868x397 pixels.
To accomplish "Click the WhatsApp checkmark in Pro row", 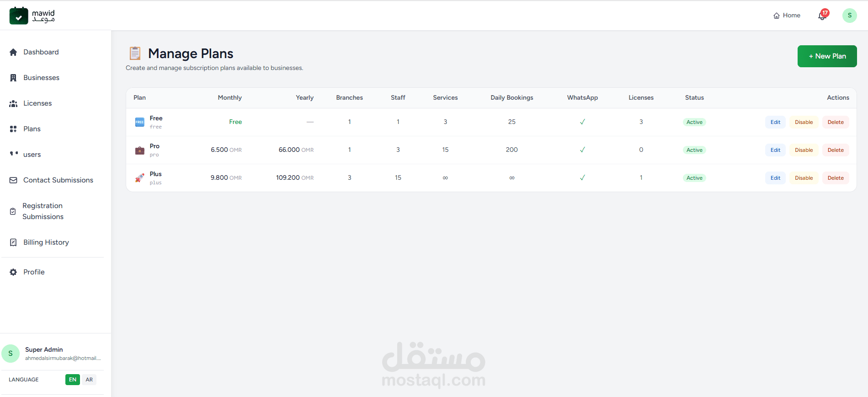I will point(582,150).
